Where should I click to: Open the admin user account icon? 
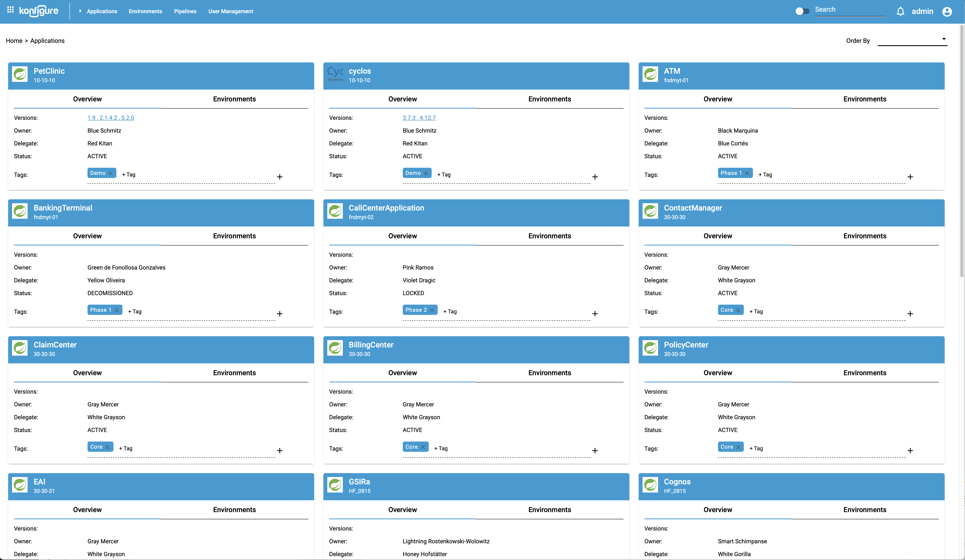[x=947, y=11]
